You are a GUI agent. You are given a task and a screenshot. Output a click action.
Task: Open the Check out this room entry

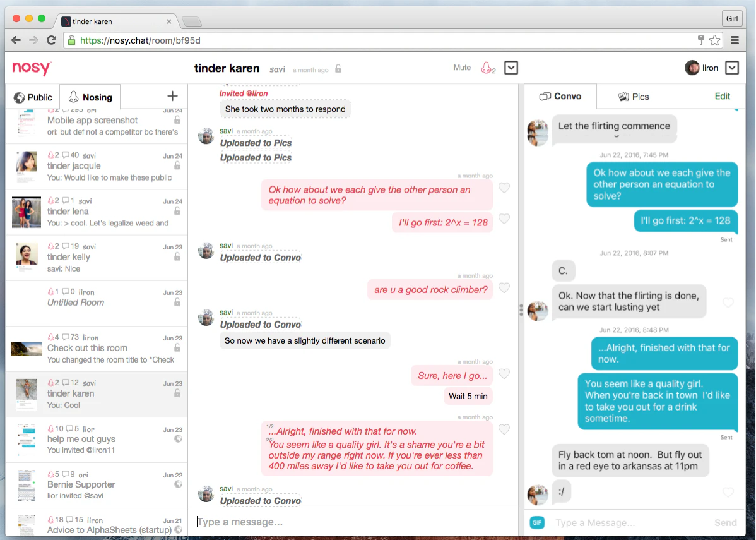click(97, 349)
